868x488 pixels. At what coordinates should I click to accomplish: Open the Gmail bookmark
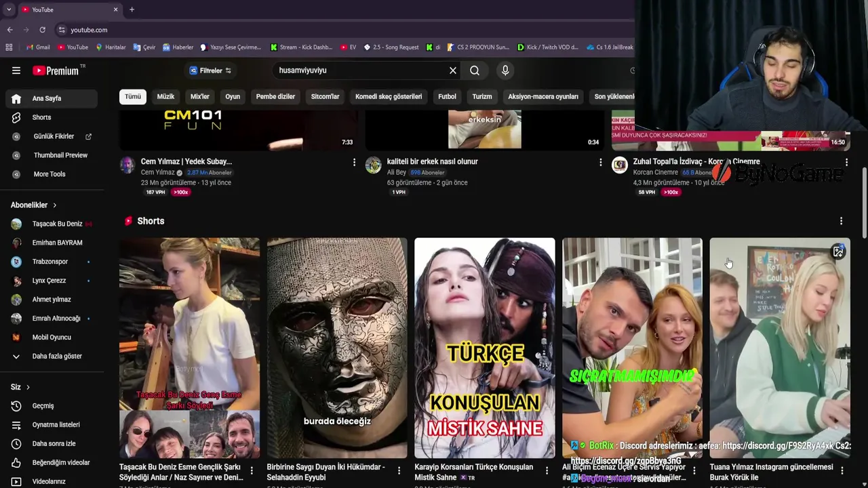tap(38, 47)
